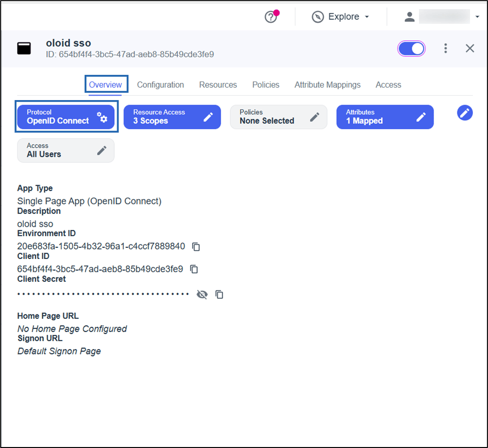Viewport: 488px width, 448px height.
Task: Click the masked Client Secret dots
Action: (x=103, y=294)
